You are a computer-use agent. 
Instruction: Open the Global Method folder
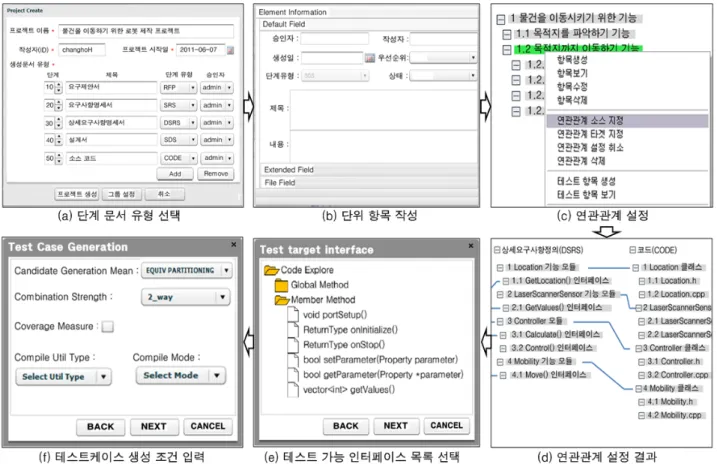tap(281, 285)
